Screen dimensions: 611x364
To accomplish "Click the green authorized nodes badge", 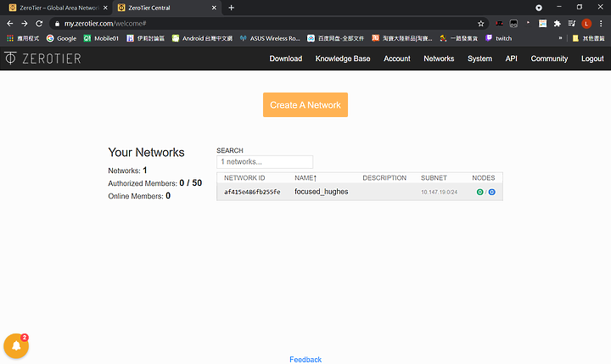I will click(479, 192).
